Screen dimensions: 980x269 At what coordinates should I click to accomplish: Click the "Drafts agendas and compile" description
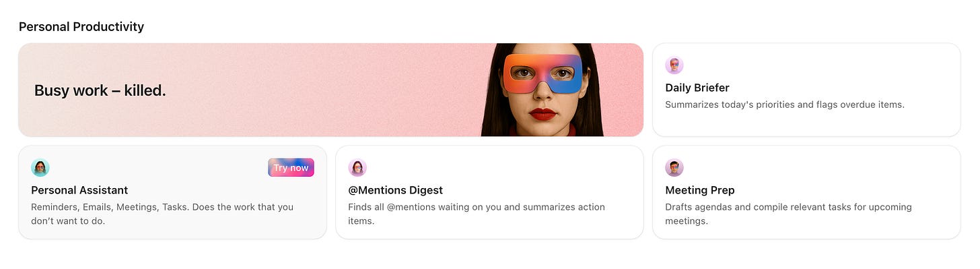click(x=788, y=214)
